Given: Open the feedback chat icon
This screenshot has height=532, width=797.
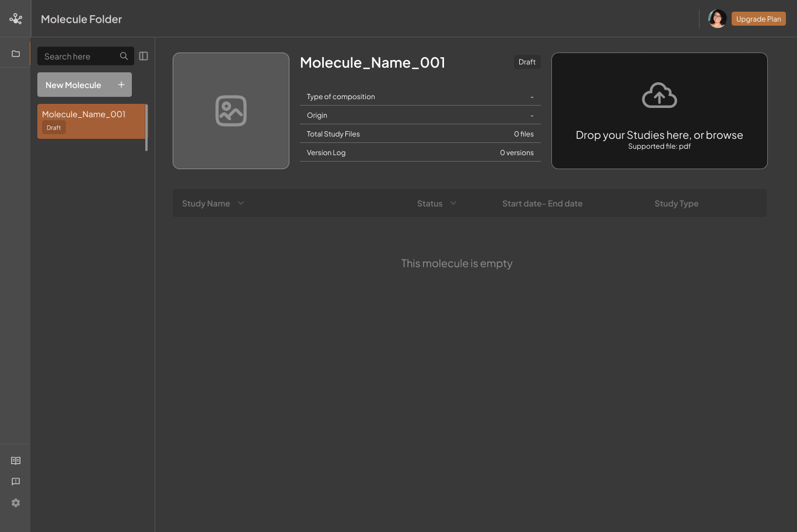Looking at the screenshot, I should pyautogui.click(x=16, y=482).
